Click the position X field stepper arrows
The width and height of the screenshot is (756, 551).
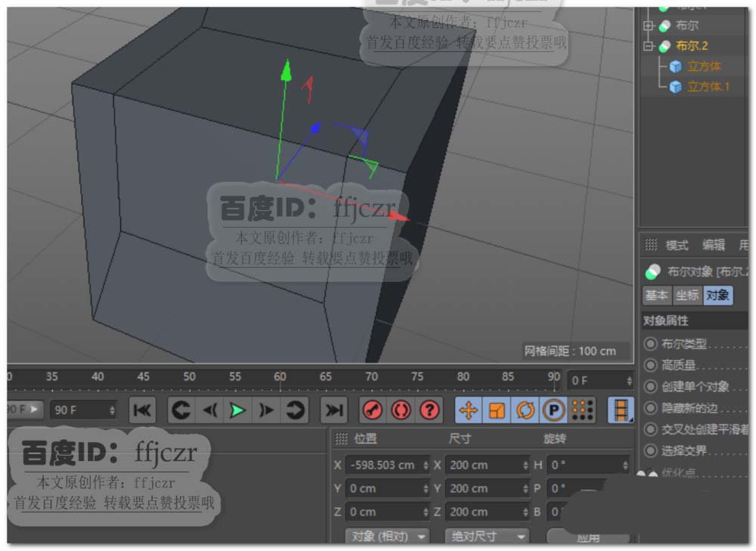tap(426, 465)
